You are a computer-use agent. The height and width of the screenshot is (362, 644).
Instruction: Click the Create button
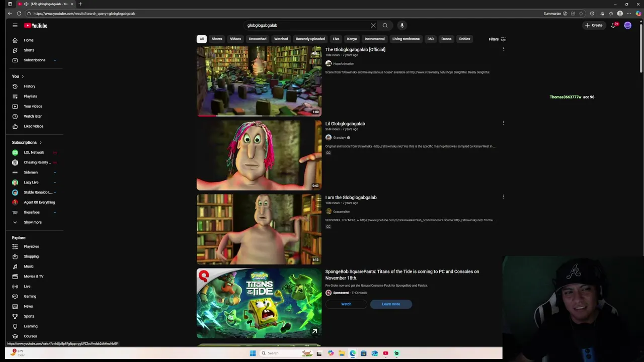pos(594,25)
